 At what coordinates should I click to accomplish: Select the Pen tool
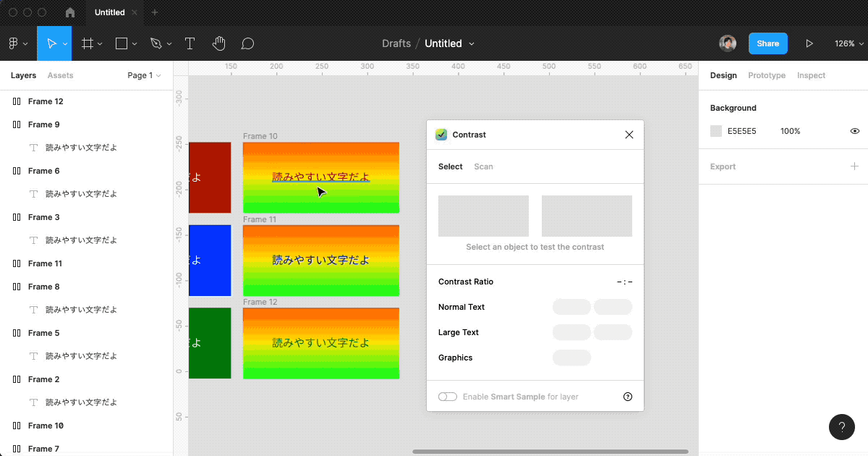tap(156, 43)
